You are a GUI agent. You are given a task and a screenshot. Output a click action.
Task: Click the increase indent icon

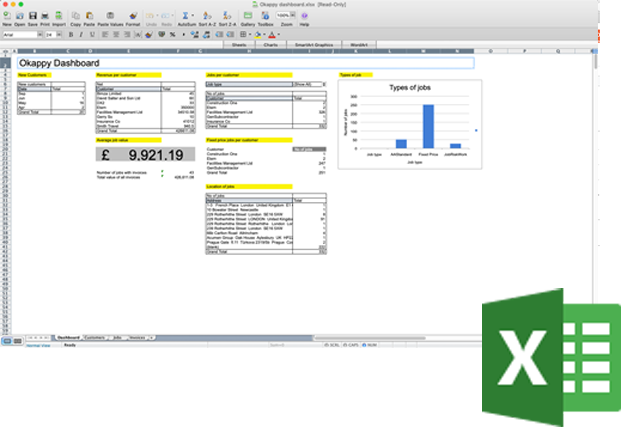coord(230,35)
